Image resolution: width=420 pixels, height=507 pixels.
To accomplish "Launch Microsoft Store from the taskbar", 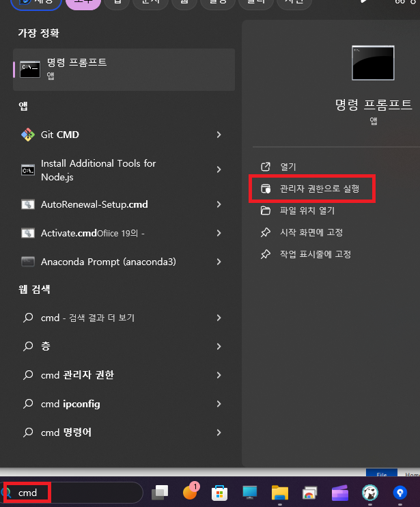I will click(x=220, y=493).
